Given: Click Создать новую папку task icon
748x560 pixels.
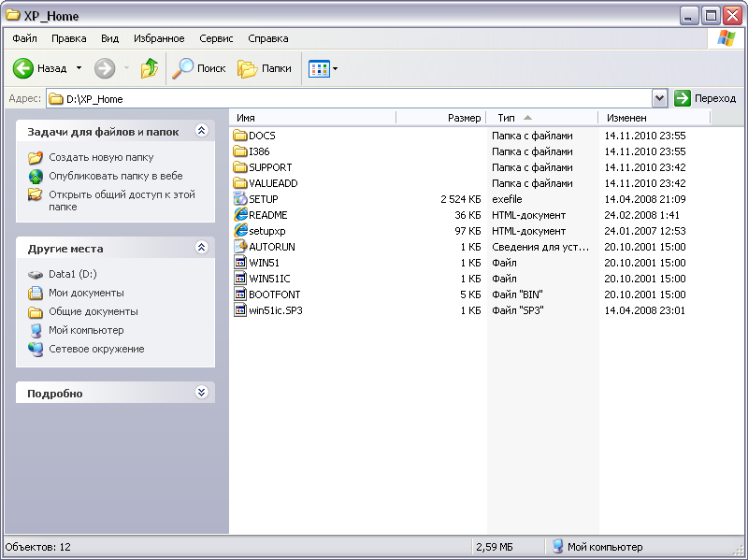Looking at the screenshot, I should 36,157.
